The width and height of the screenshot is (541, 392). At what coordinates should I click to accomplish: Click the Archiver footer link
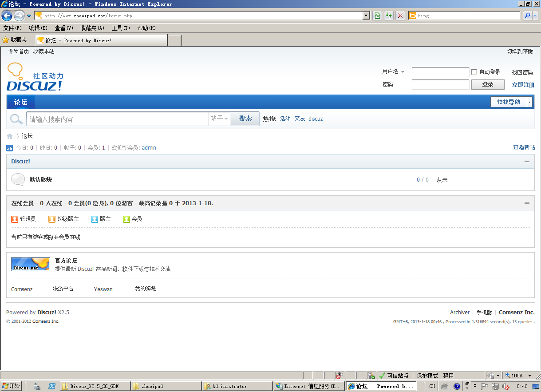pyautogui.click(x=460, y=313)
